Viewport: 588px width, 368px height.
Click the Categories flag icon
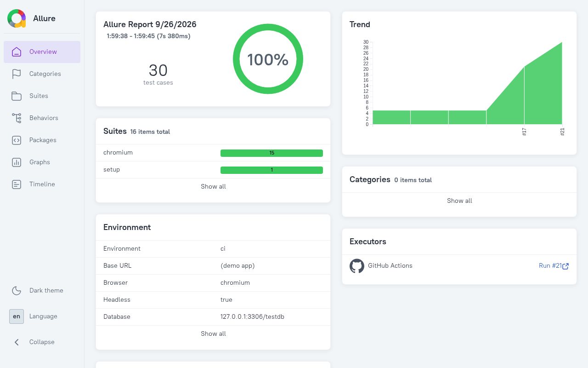pos(17,74)
